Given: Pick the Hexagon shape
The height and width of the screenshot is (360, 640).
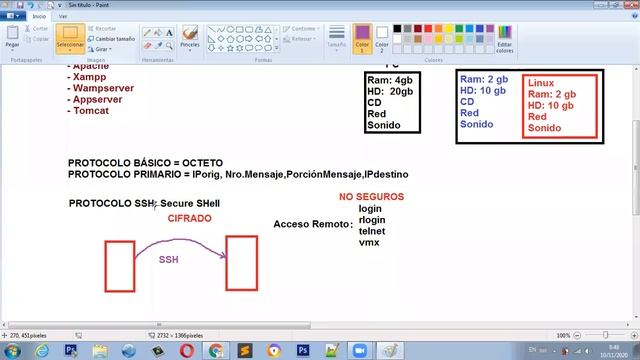Looking at the screenshot, I should coord(240,39).
